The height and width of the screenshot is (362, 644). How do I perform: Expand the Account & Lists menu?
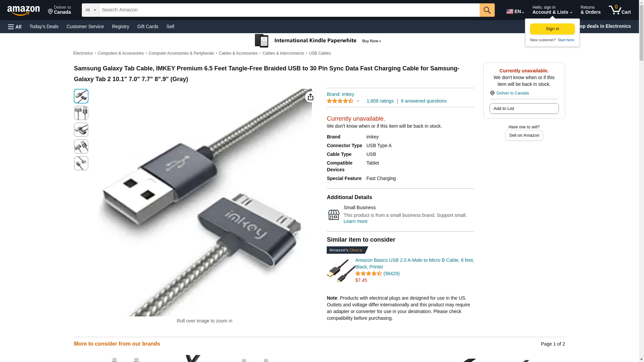pyautogui.click(x=552, y=10)
